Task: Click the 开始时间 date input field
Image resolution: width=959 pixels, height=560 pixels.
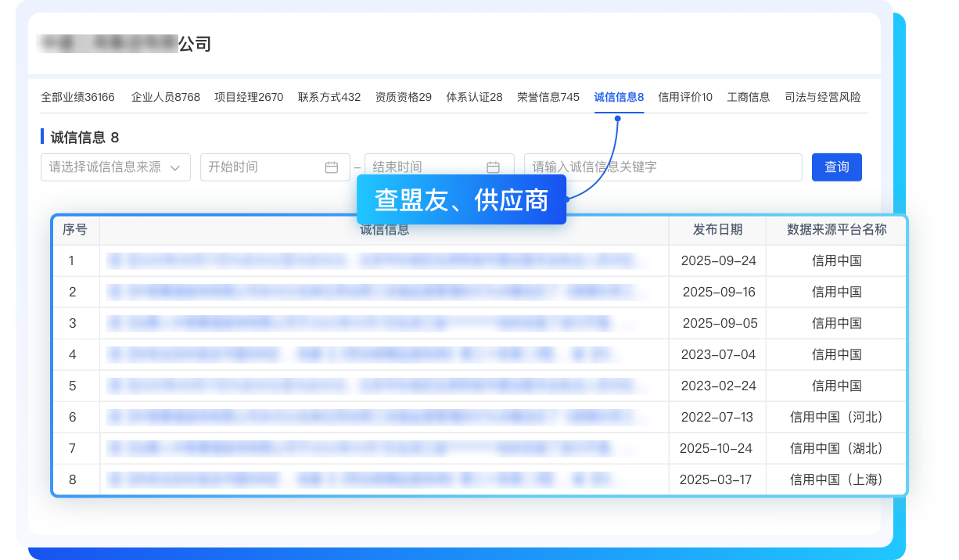Action: (262, 167)
